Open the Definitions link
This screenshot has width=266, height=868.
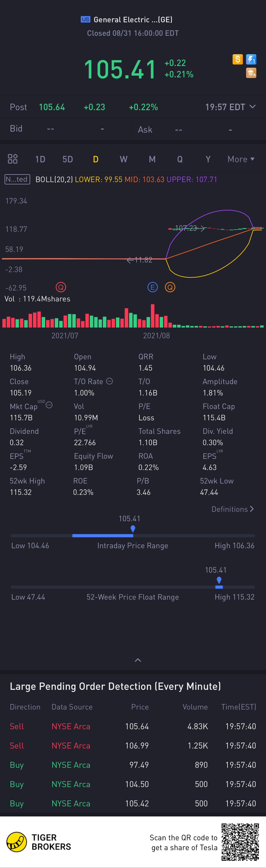point(232,509)
